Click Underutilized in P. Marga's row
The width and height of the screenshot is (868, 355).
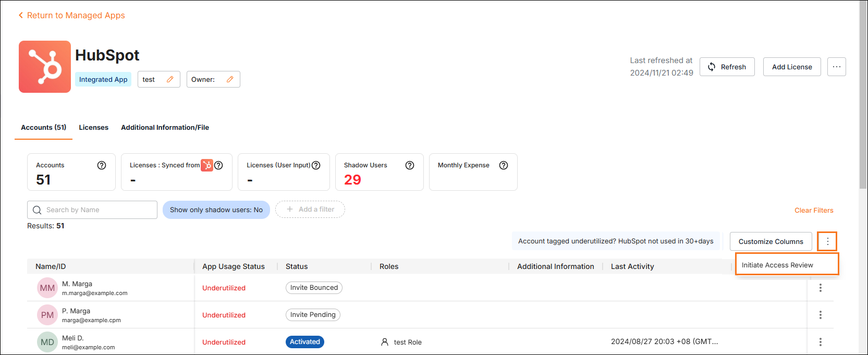click(x=224, y=315)
